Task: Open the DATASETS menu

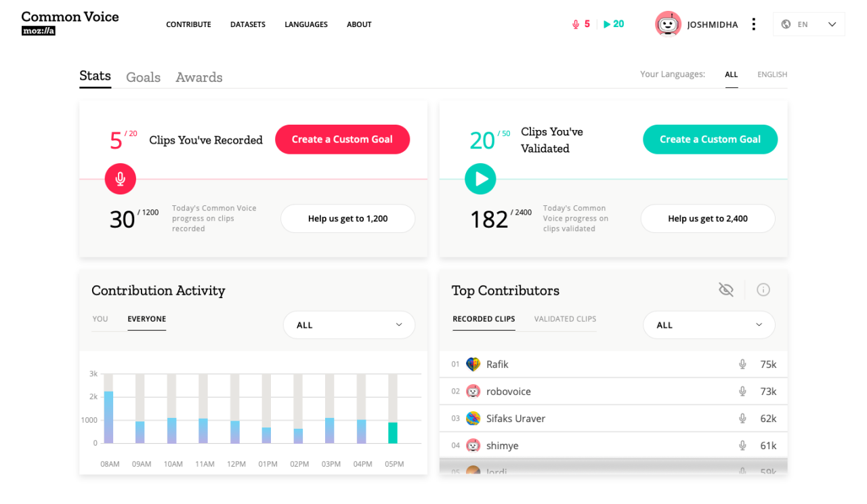Action: pos(248,24)
